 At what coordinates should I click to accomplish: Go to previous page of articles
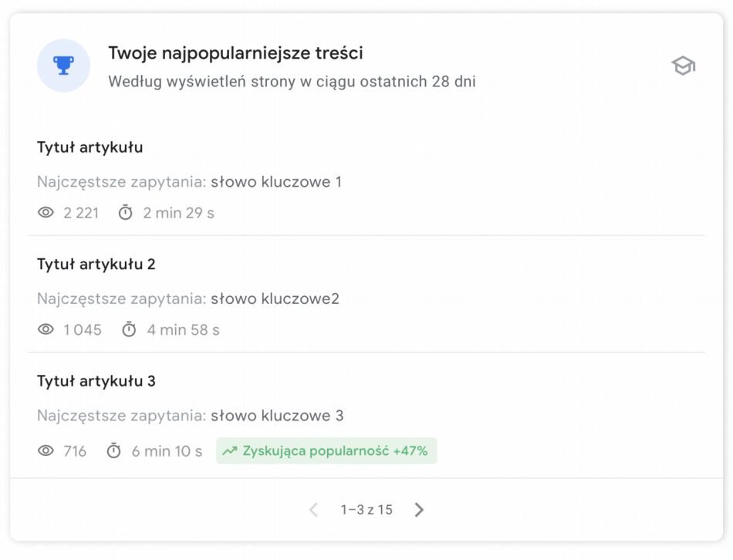[313, 510]
